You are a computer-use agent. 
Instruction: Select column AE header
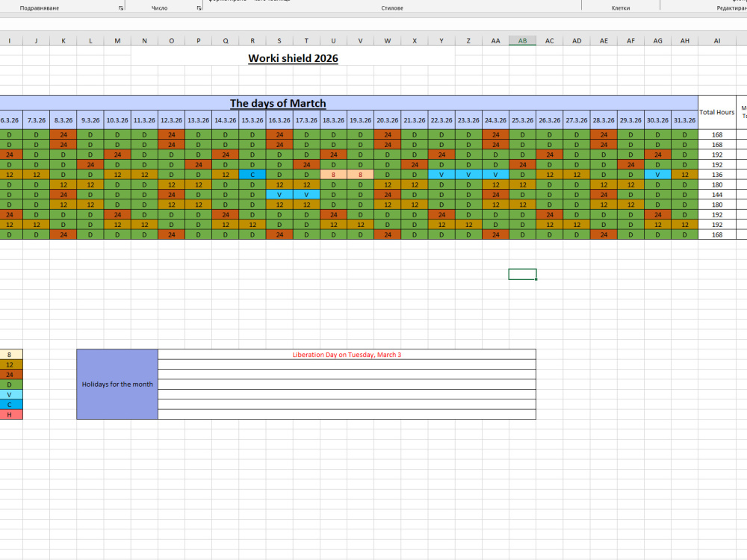pos(604,41)
